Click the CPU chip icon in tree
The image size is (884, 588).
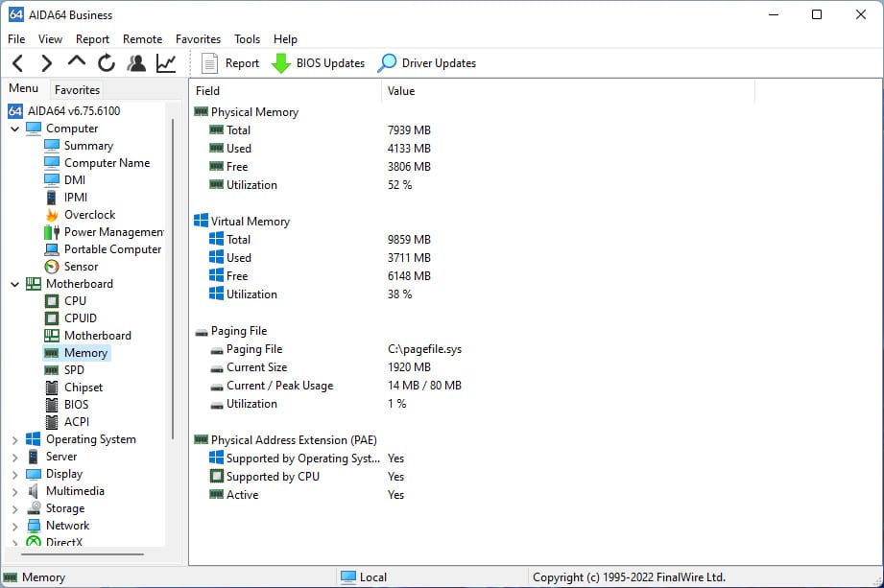52,301
